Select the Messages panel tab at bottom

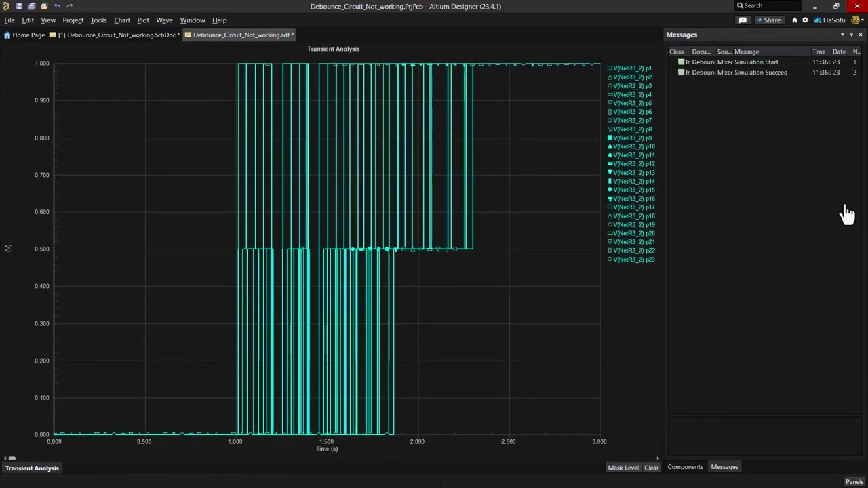[724, 467]
